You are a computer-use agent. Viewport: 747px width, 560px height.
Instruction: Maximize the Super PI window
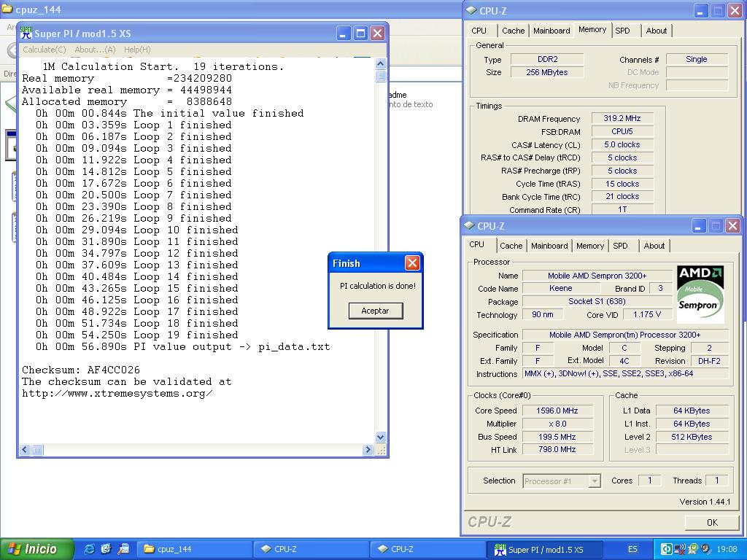[360, 34]
